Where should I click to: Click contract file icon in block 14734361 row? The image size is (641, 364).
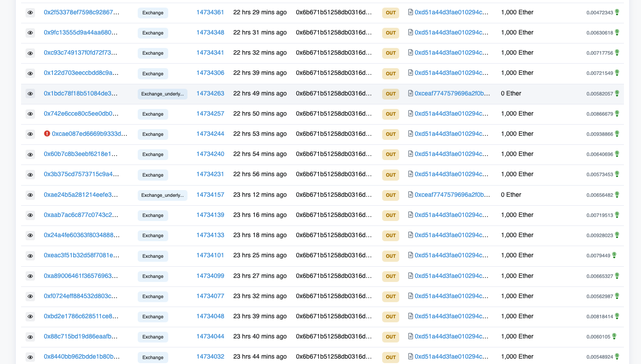[410, 13]
